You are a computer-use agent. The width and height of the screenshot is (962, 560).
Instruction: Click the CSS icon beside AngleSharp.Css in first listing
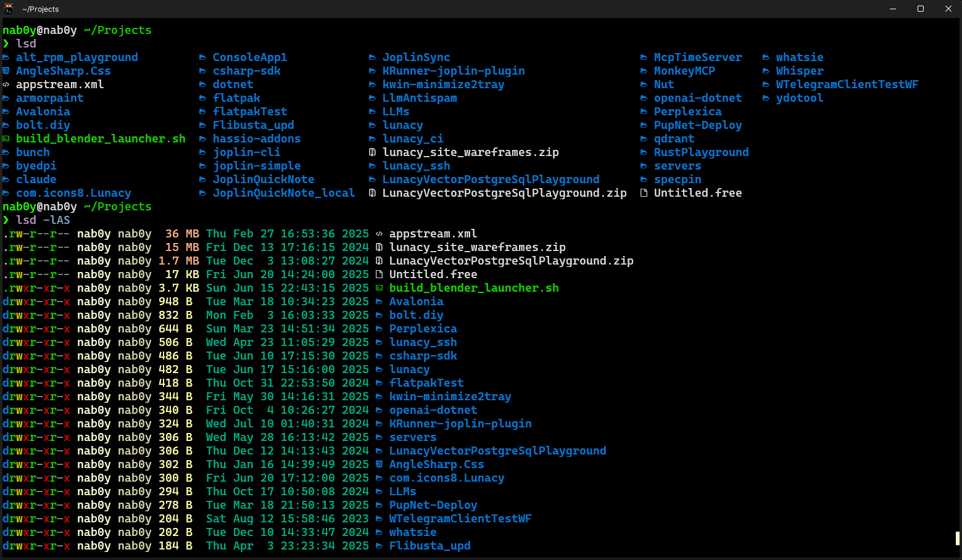click(x=6, y=71)
